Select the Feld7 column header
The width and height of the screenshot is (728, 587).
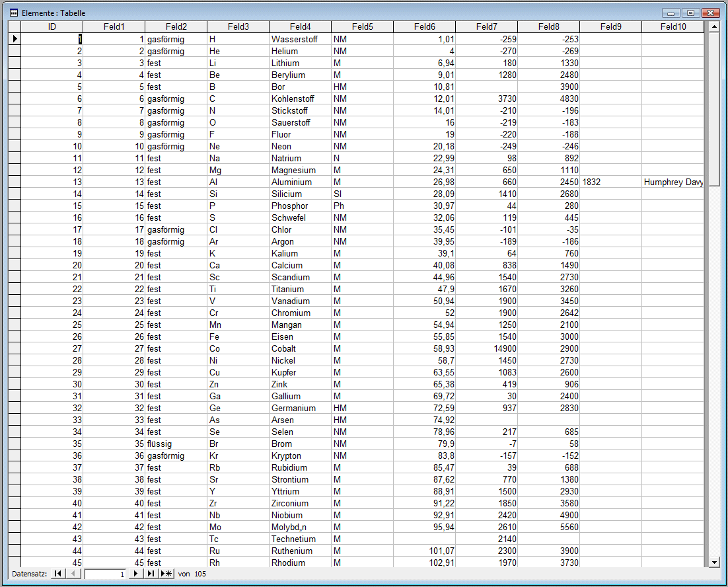(487, 27)
